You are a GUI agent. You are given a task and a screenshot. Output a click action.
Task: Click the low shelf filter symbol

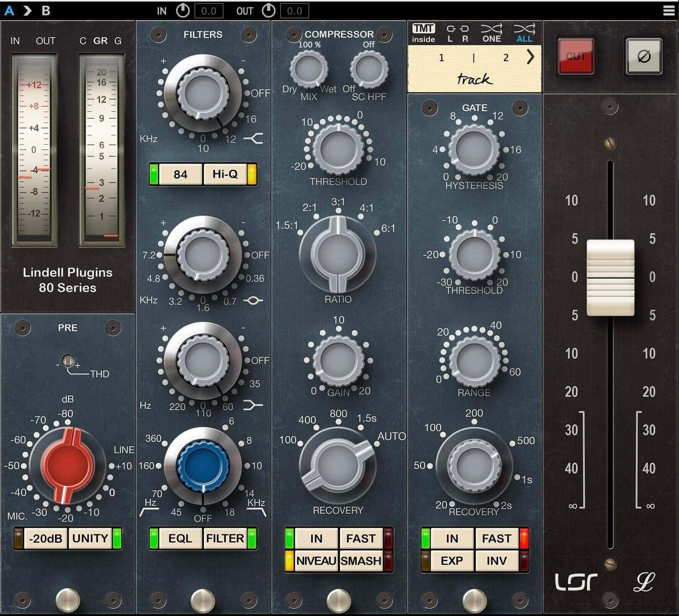click(253, 405)
